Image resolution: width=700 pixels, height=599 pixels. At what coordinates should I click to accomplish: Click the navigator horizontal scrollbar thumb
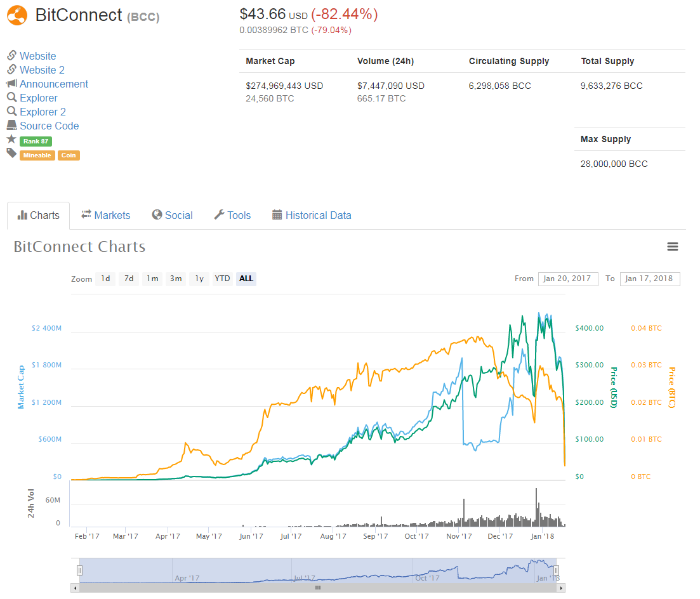tap(318, 588)
